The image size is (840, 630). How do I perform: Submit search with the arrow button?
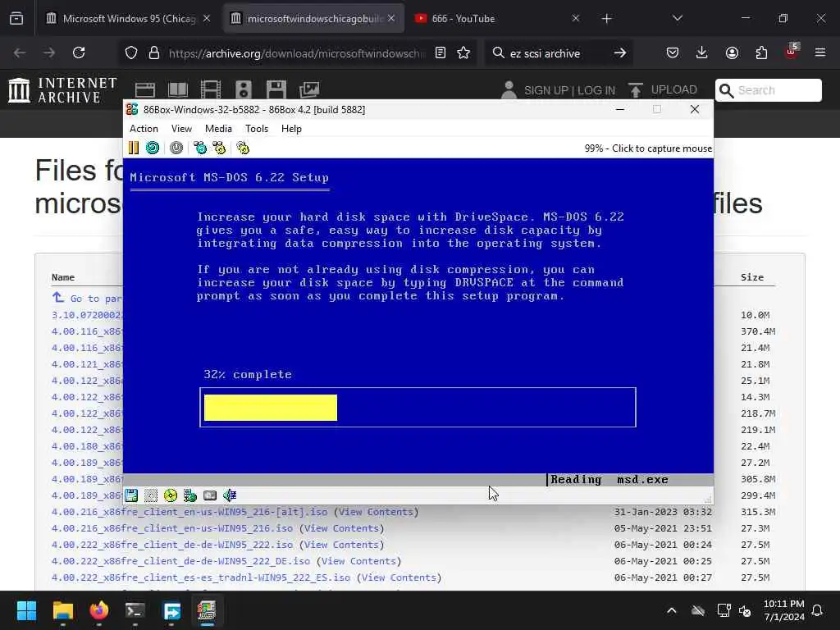pyautogui.click(x=620, y=52)
